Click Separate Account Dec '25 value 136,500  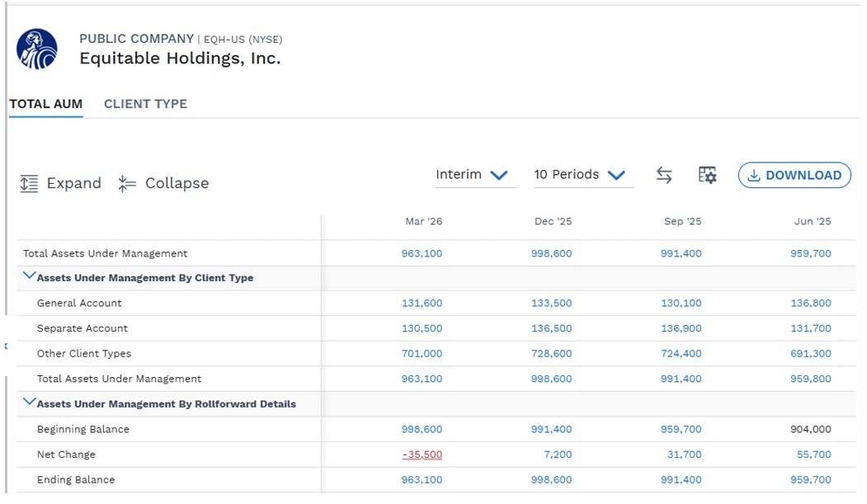[551, 329]
